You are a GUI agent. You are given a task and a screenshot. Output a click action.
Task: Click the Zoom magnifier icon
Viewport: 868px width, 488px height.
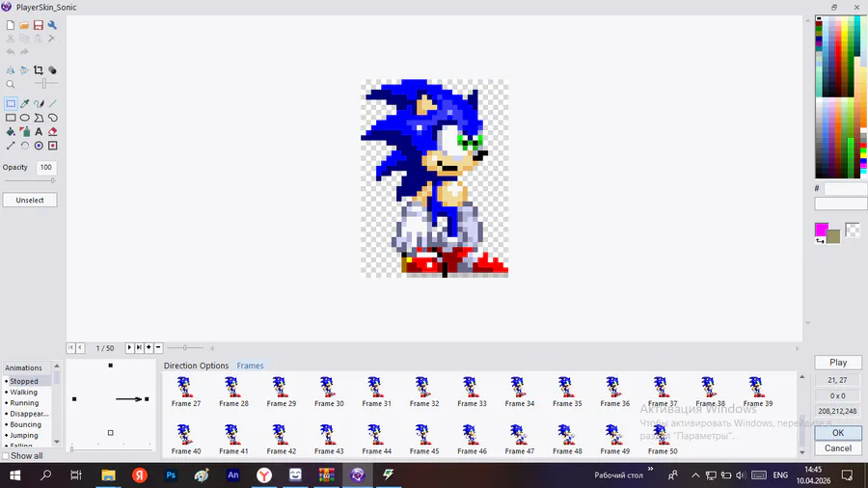(11, 84)
